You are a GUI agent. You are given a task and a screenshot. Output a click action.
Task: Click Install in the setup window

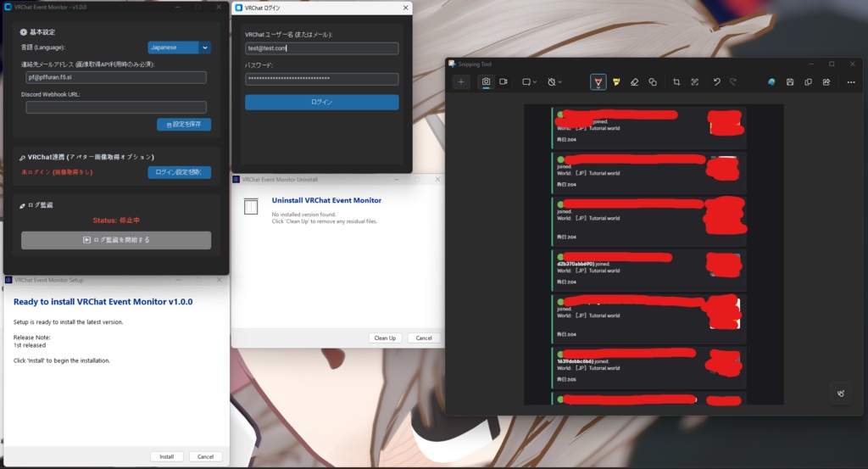(x=167, y=456)
